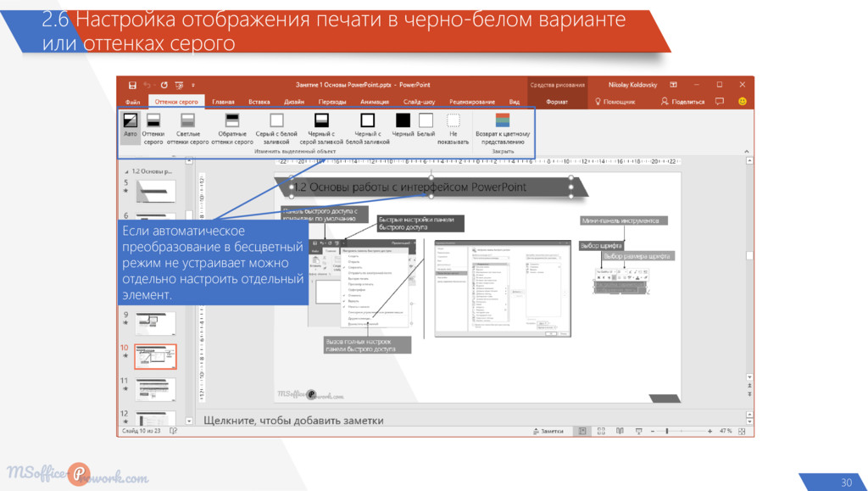Collapse the ribbon with the chevron arrow
The image size is (868, 491).
(746, 151)
